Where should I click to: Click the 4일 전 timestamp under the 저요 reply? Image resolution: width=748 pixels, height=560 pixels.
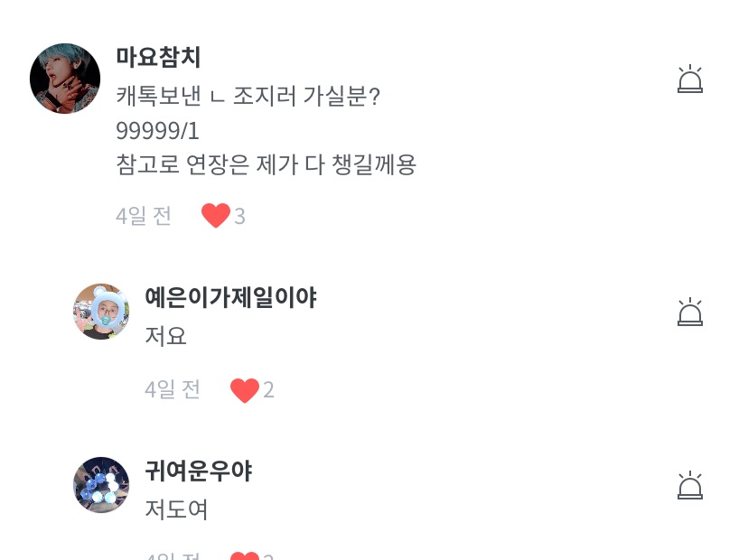[173, 389]
